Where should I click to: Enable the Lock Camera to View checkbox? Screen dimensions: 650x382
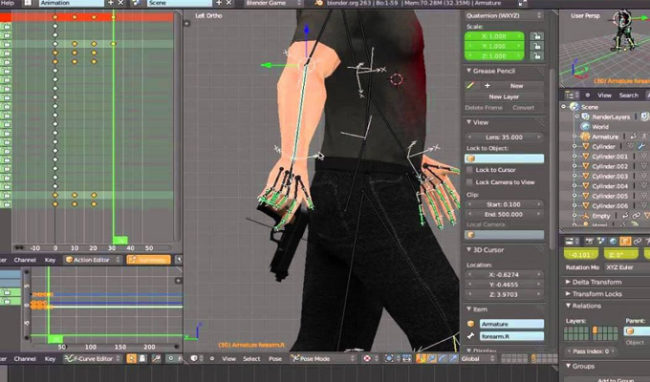click(x=469, y=182)
